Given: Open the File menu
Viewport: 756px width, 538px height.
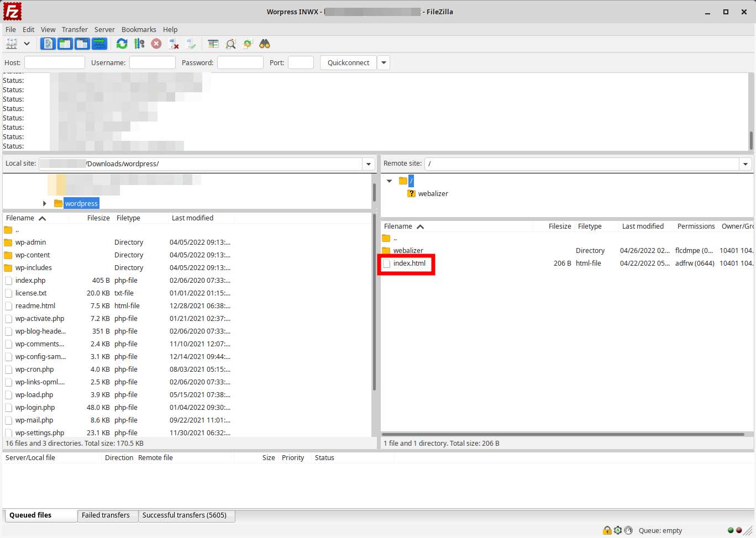Looking at the screenshot, I should [11, 29].
